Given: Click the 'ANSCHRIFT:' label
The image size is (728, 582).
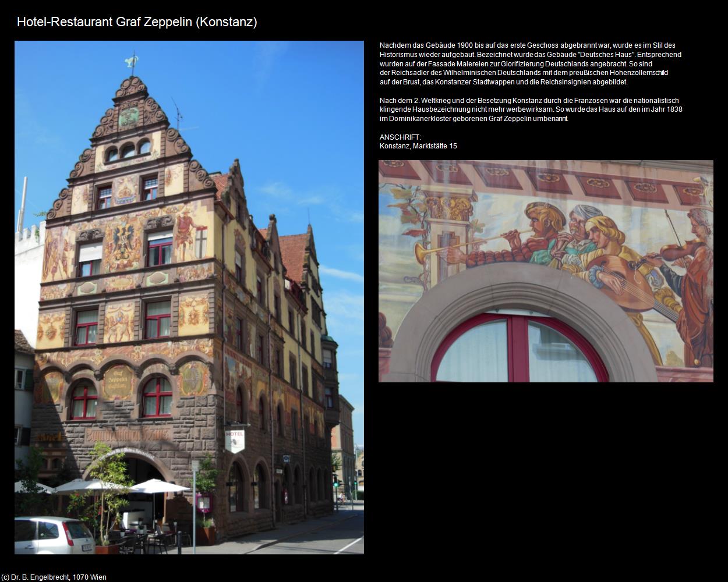Looking at the screenshot, I should pyautogui.click(x=400, y=137).
